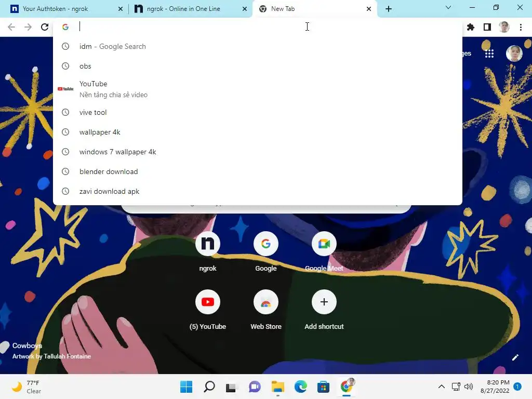This screenshot has height=399, width=532.
Task: Open Windows taskbar search
Action: pyautogui.click(x=209, y=387)
